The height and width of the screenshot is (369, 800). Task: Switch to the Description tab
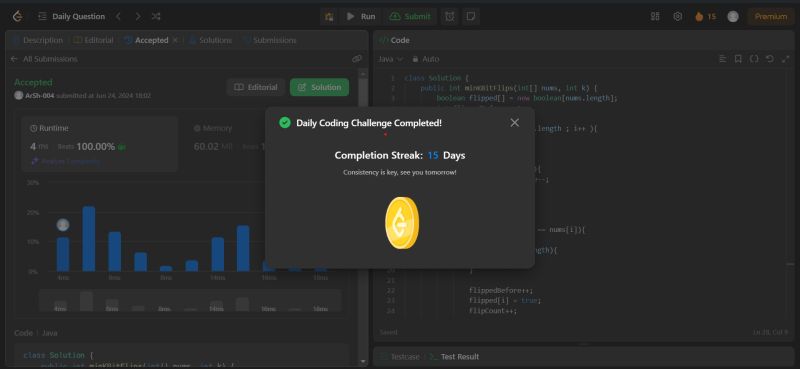pyautogui.click(x=37, y=40)
